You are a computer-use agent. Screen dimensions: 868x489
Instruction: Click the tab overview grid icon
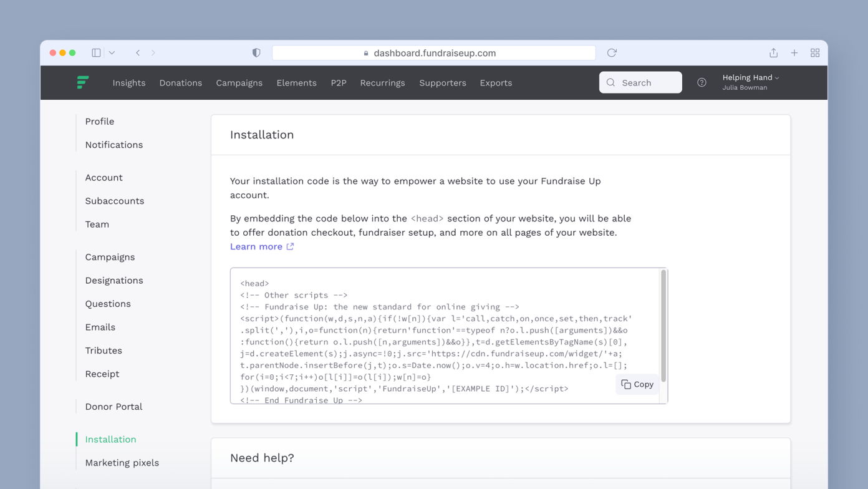(x=815, y=53)
